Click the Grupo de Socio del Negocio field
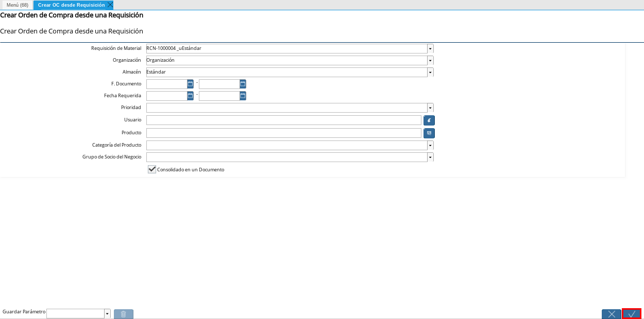This screenshot has height=319, width=644. click(x=286, y=157)
